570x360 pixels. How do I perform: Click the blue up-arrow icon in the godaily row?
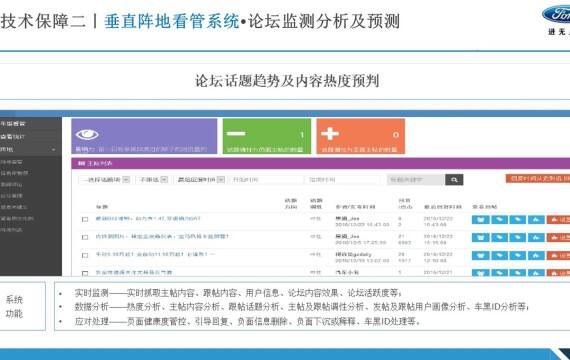pos(536,255)
